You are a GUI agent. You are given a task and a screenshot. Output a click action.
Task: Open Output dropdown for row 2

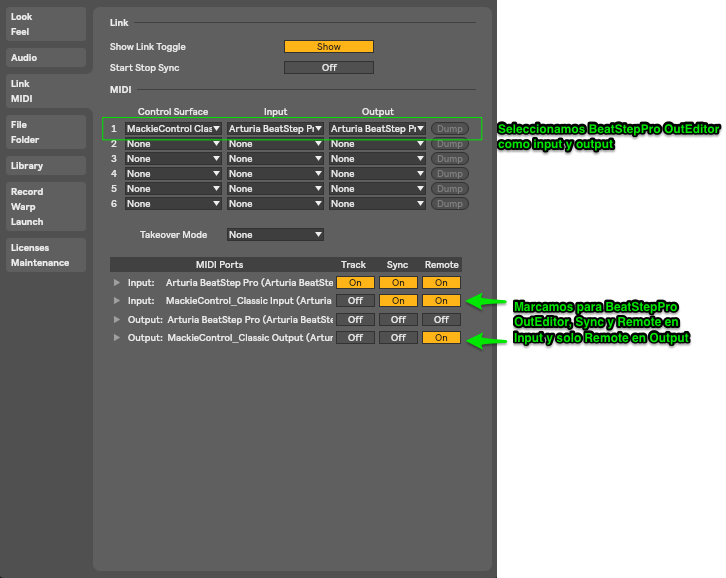pyautogui.click(x=377, y=144)
